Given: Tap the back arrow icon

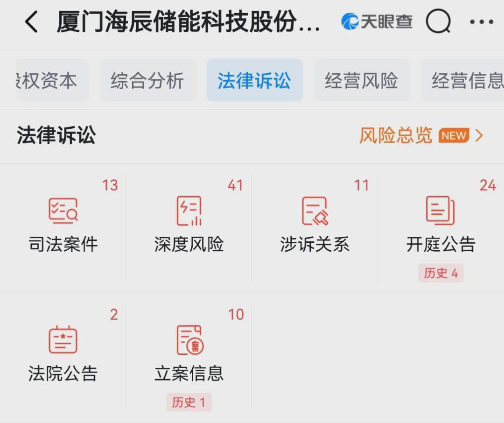Looking at the screenshot, I should click(31, 22).
